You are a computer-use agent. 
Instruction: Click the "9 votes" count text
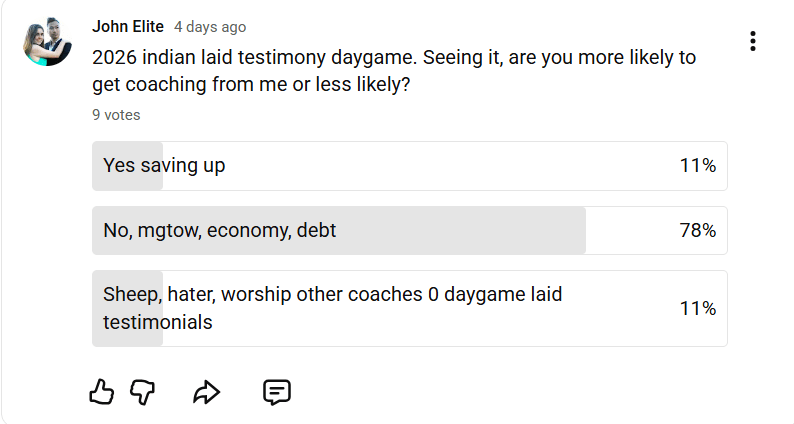point(116,115)
